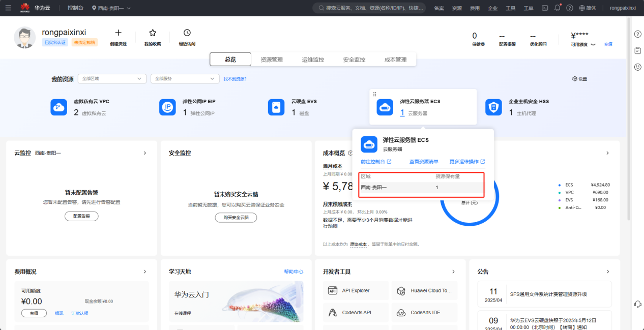
Task: Switch to the 成本管理 tab
Action: [396, 59]
